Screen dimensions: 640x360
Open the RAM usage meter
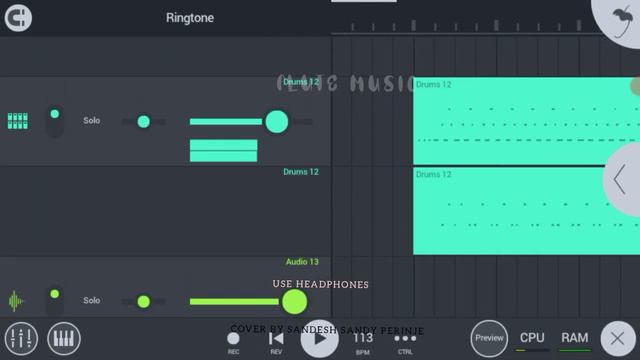tap(575, 340)
